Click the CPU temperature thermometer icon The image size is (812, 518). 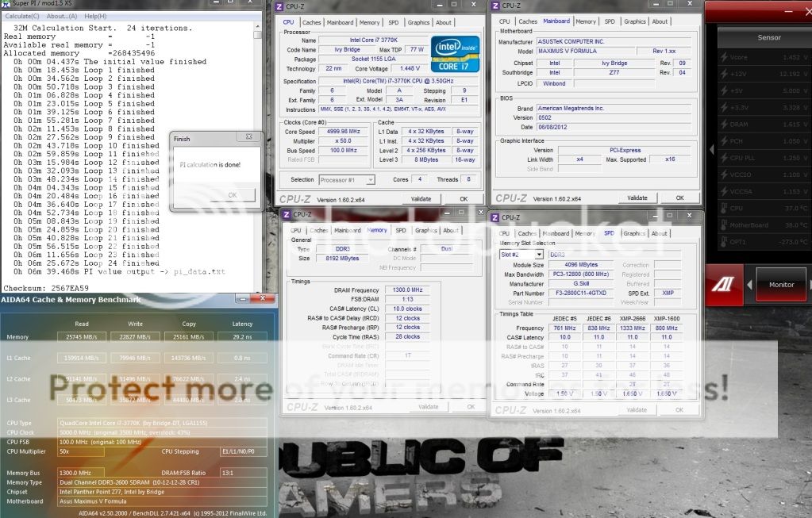723,209
